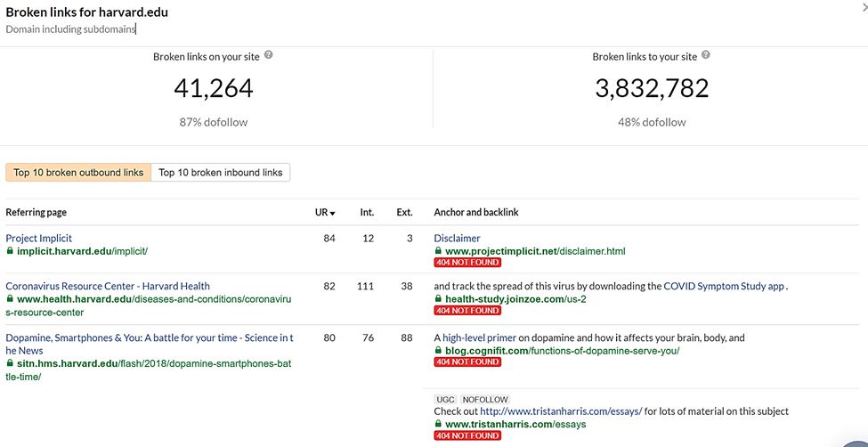This screenshot has width=868, height=447.
Task: Click the 87% dofollow text
Action: click(213, 122)
